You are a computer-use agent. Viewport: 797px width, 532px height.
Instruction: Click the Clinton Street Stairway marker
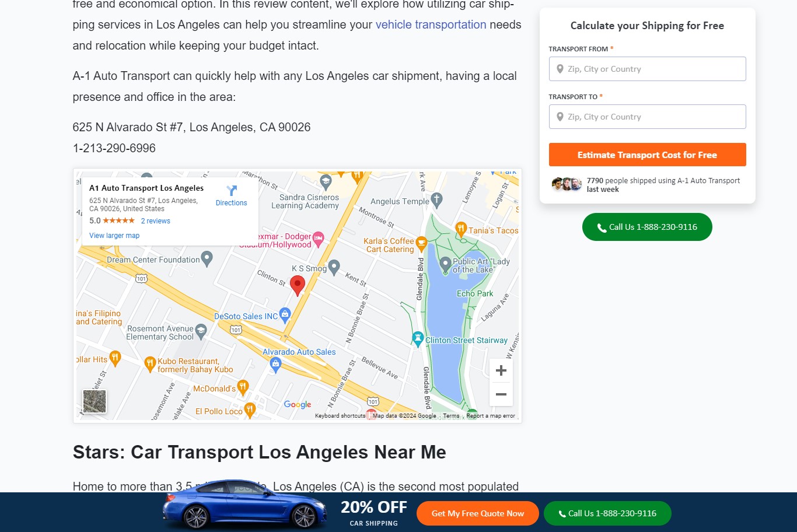418,338
